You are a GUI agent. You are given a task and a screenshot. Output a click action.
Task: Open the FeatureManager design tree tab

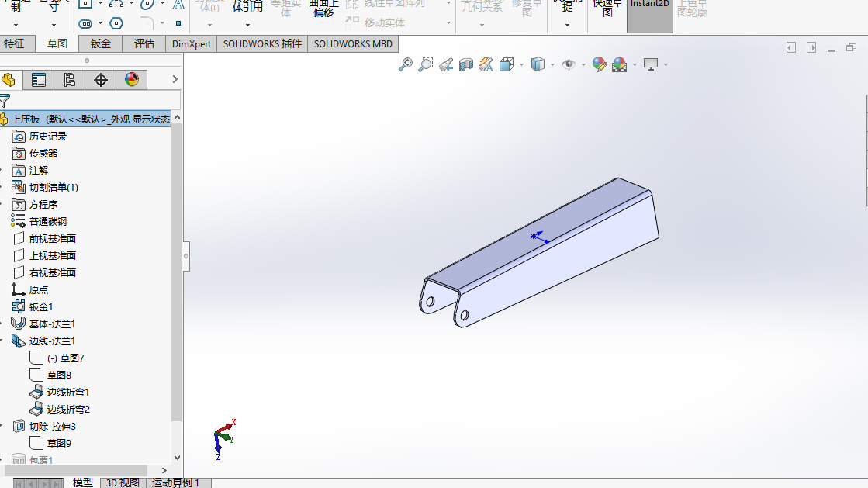[x=9, y=80]
